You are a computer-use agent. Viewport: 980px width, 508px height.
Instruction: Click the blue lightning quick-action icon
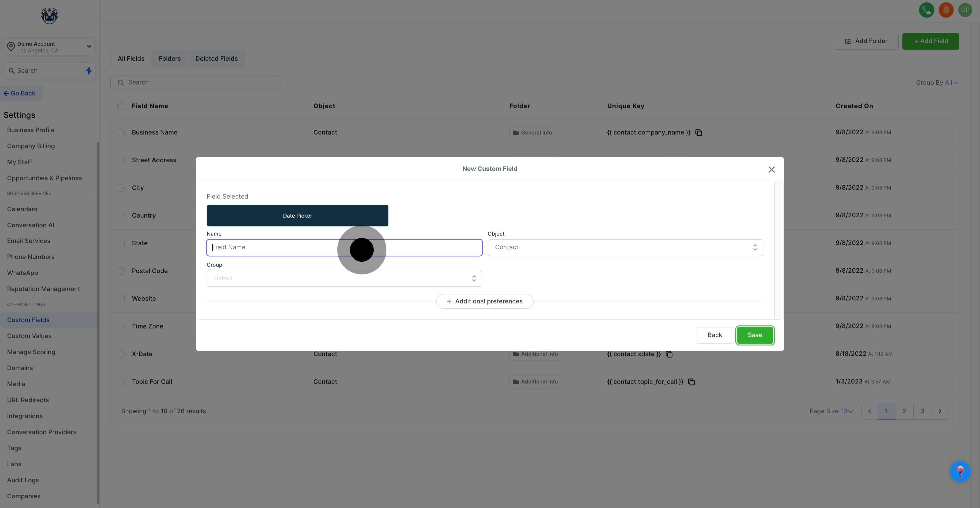[89, 71]
